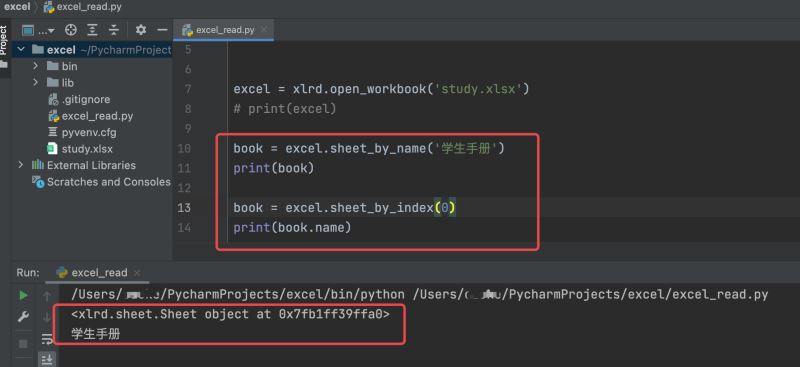Click the wrench settings icon in Run panel
The height and width of the screenshot is (367, 800).
[x=23, y=317]
